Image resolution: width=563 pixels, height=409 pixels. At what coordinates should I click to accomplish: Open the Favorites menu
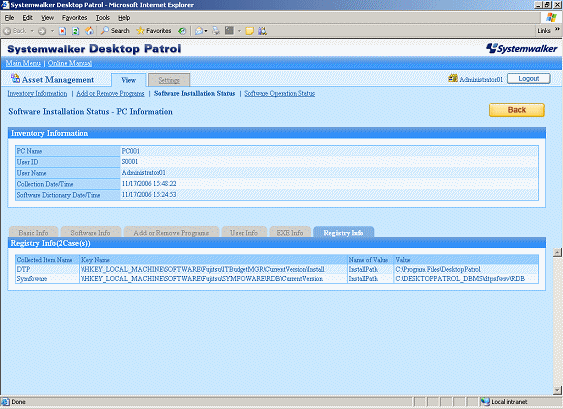point(74,18)
